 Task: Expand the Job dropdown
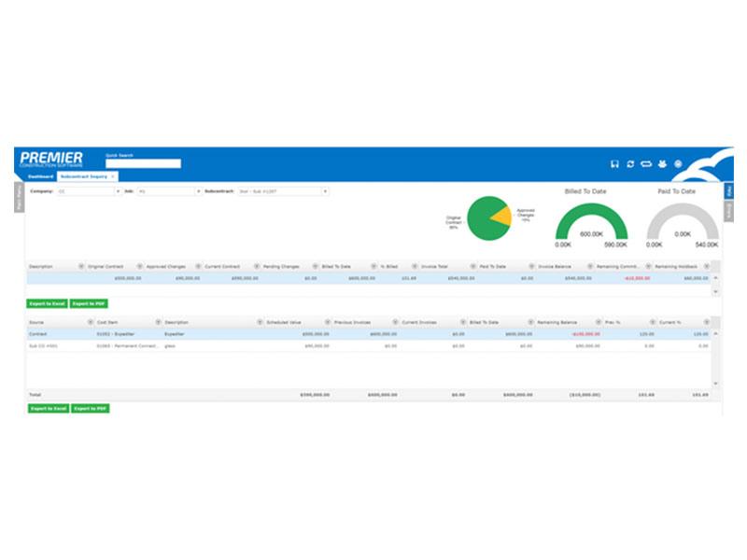tap(199, 191)
